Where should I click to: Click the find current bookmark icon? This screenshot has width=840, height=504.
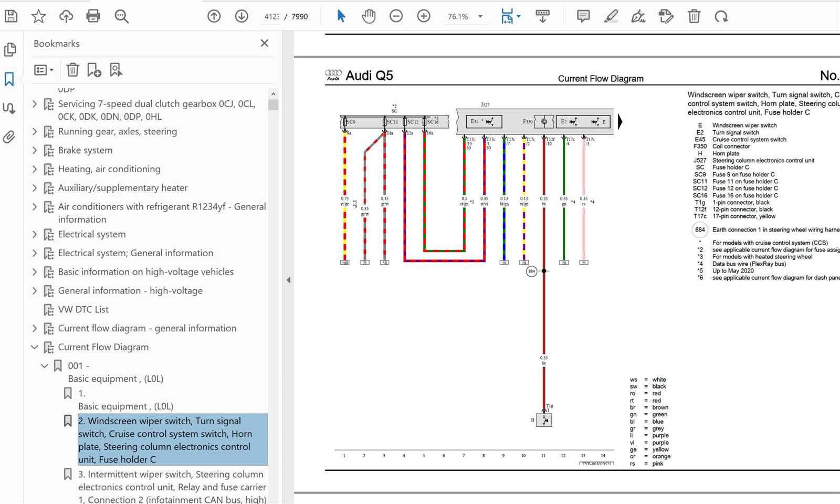tap(116, 69)
